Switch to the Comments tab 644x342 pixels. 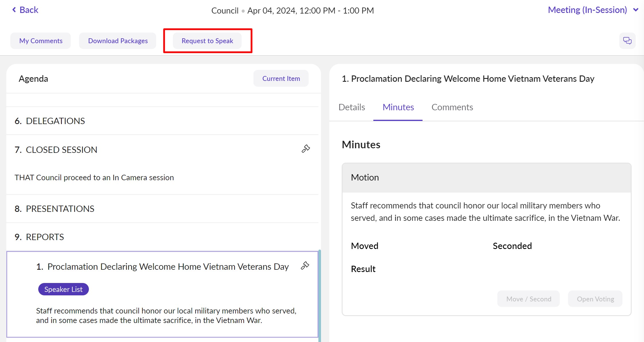pos(452,107)
